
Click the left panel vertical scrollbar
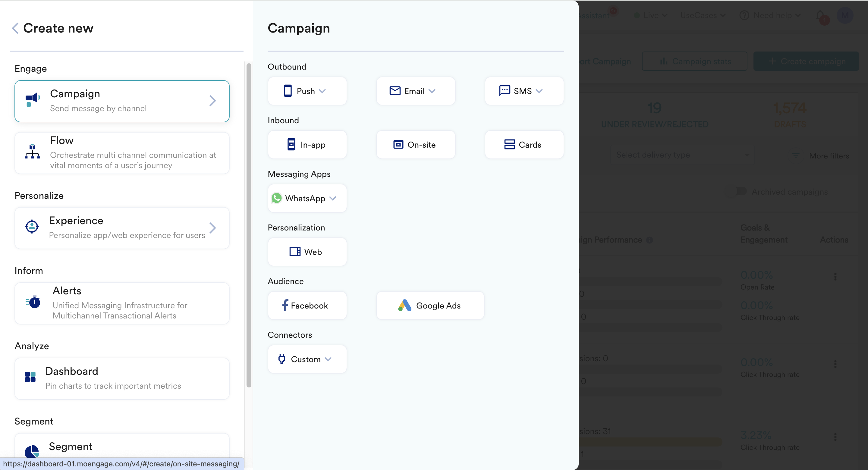point(249,225)
